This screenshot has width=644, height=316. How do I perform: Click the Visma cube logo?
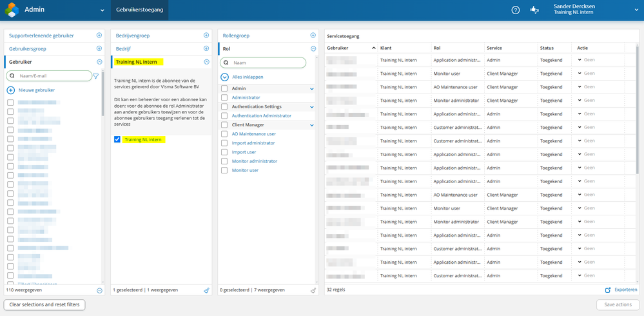(12, 10)
